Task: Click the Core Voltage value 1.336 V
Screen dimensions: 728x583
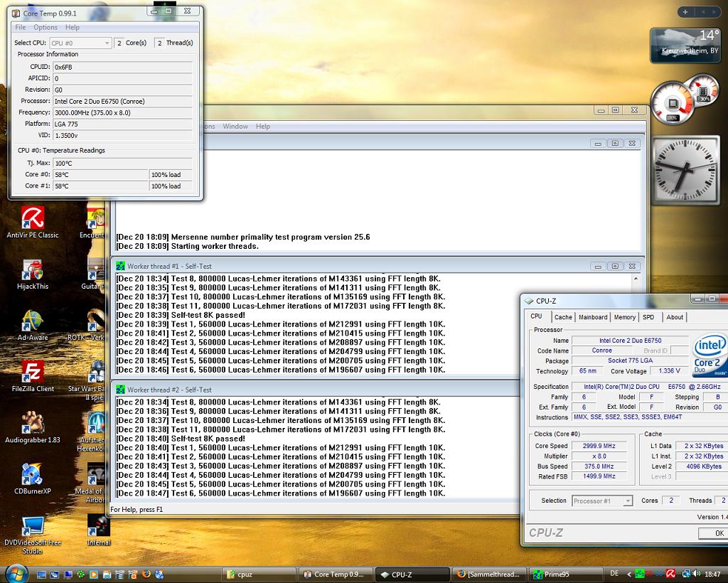Action: click(x=670, y=371)
